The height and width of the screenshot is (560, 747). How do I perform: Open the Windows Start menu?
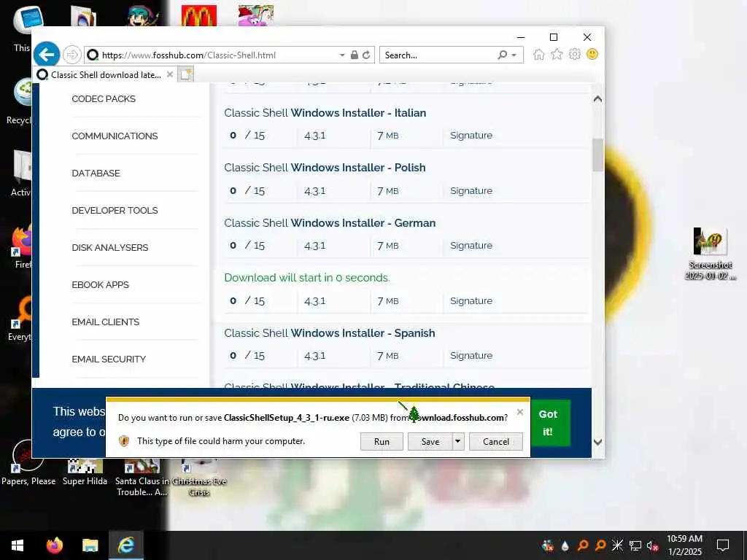pyautogui.click(x=18, y=545)
